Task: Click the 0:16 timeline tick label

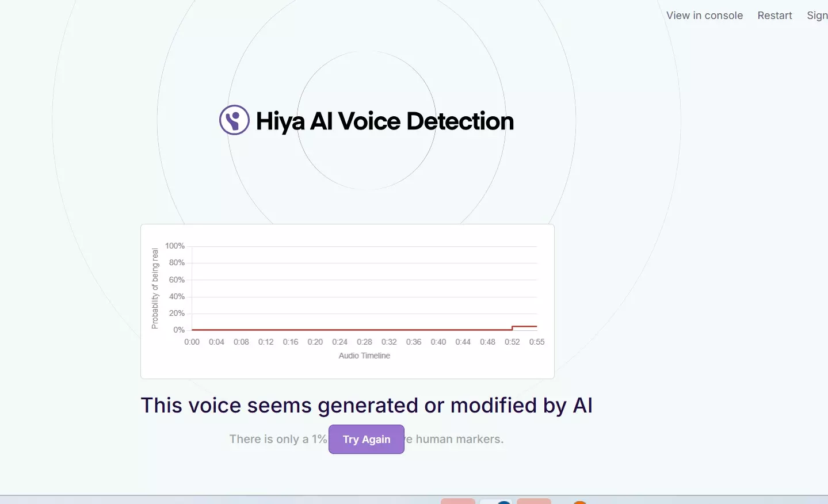Action: pos(291,342)
